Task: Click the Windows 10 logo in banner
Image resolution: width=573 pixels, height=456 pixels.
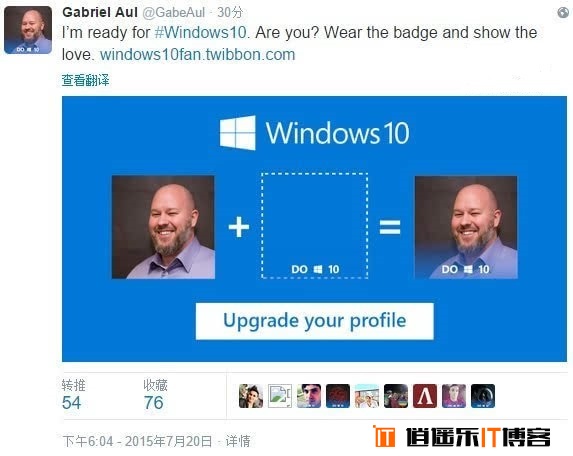Action: [314, 133]
